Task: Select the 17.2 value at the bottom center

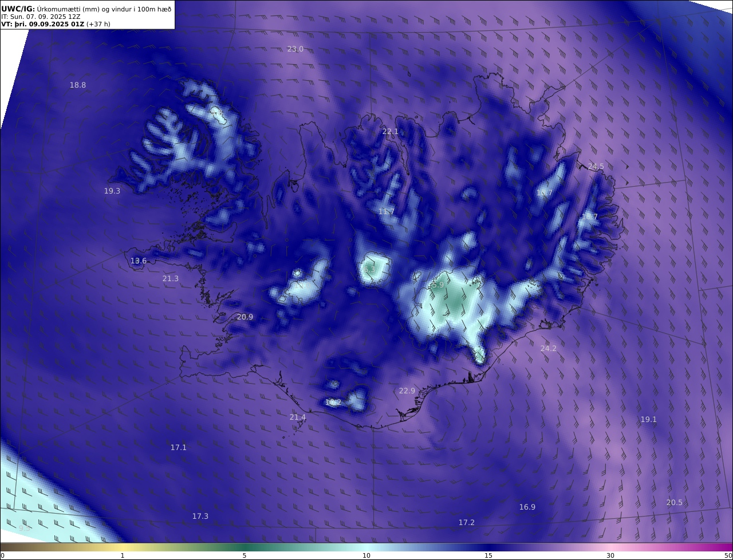Action: point(467,523)
